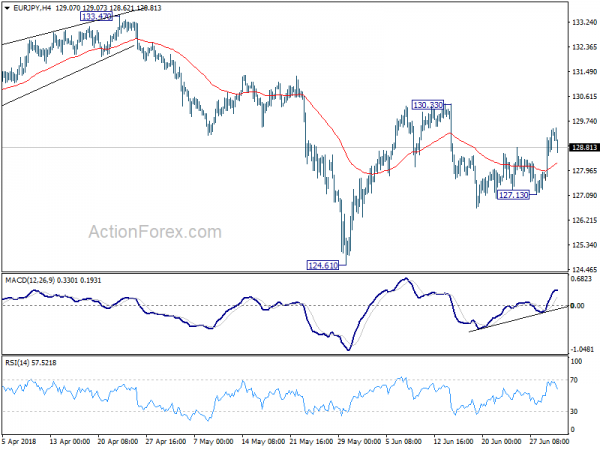
Task: Click the 124.610 low price label
Action: pyautogui.click(x=323, y=265)
